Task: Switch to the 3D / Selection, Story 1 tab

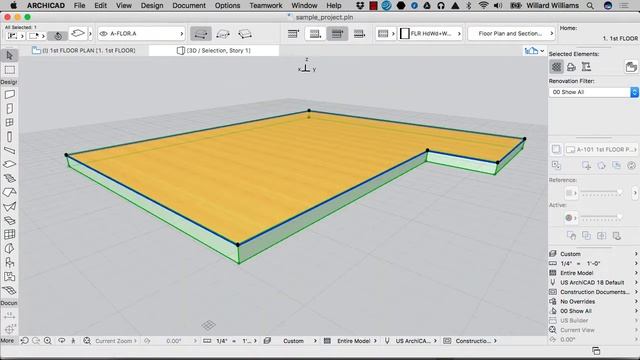Action: (214, 51)
